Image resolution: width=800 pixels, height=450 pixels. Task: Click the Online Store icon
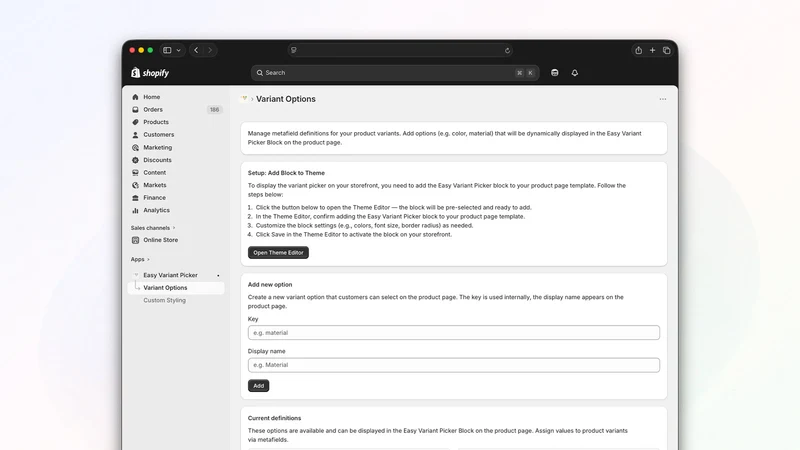135,240
